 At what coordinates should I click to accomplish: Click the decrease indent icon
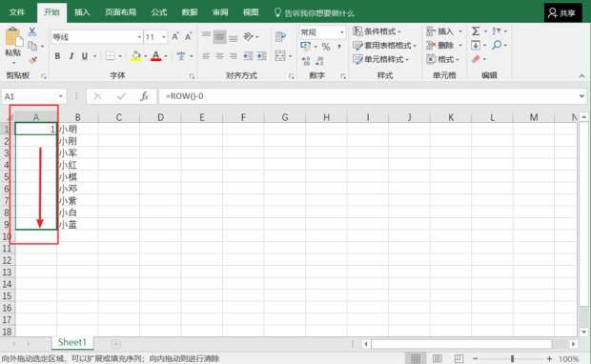coord(248,56)
